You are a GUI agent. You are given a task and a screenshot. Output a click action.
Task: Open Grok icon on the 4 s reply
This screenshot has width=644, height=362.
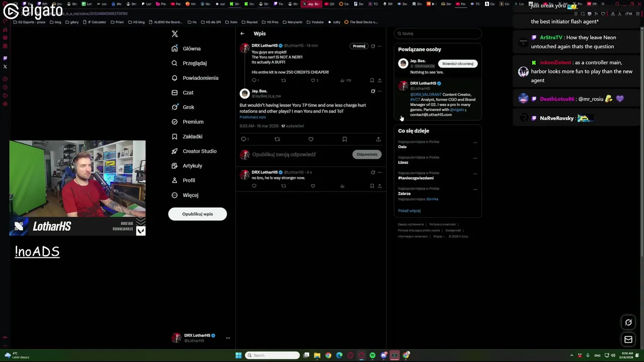pos(373,172)
